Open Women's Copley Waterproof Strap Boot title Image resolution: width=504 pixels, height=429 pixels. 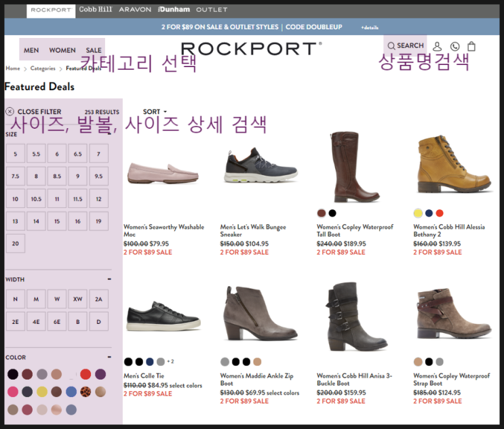[452, 380]
